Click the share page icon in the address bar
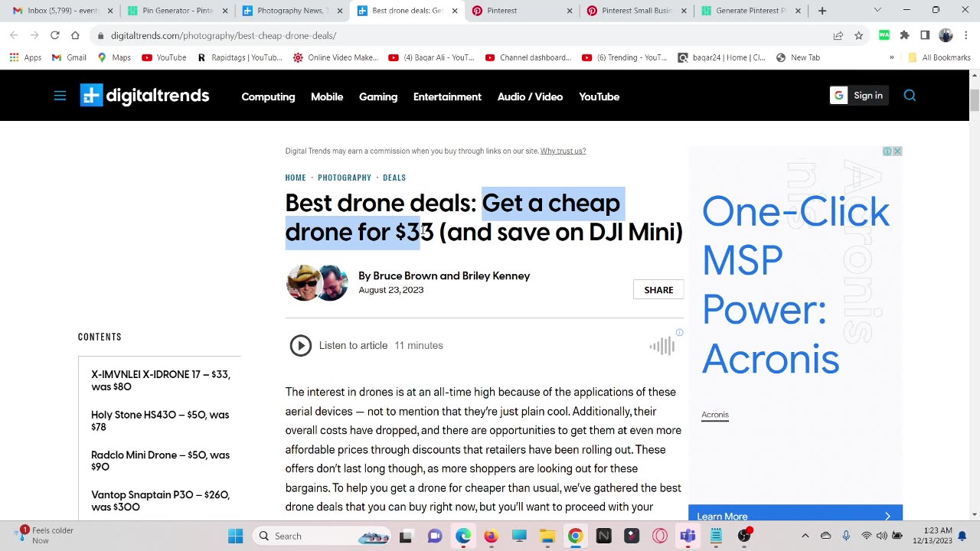980x551 pixels. point(838,35)
